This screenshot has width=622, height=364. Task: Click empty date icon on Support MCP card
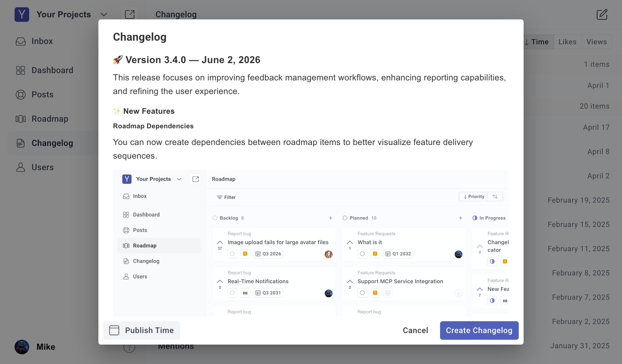(x=388, y=293)
